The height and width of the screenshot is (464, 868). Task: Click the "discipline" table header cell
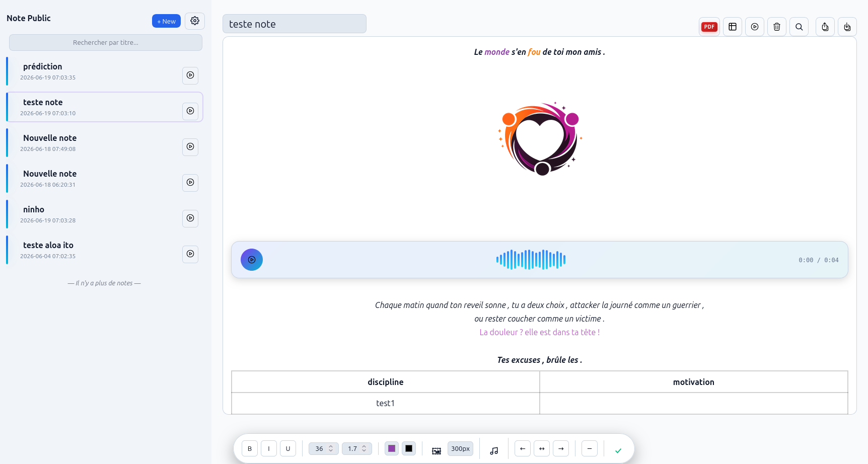386,382
